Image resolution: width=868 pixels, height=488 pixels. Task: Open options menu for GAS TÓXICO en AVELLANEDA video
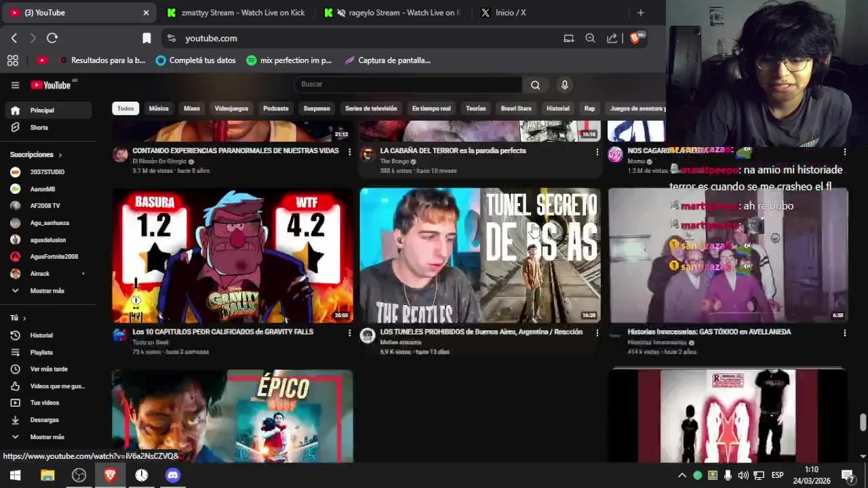coord(844,333)
